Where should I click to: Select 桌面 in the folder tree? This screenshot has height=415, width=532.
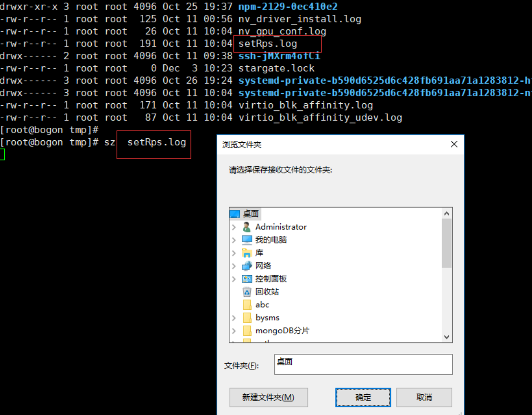(x=251, y=214)
